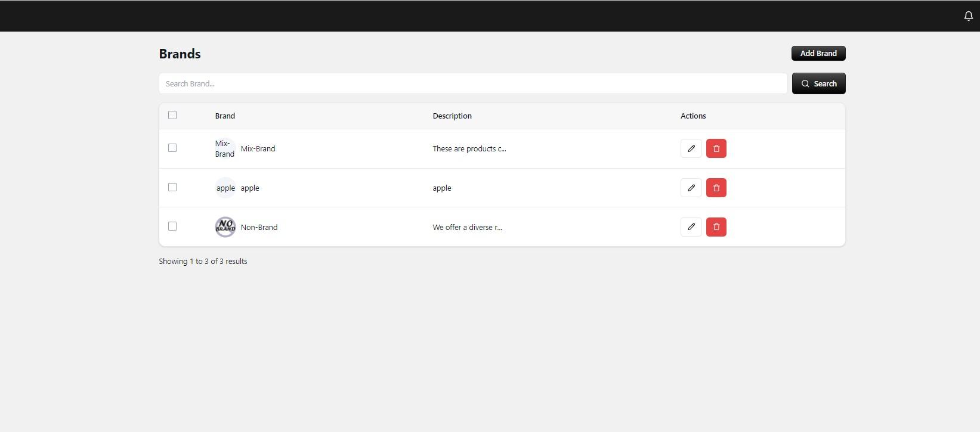Click the Brands page heading
This screenshot has height=432, width=980.
click(x=180, y=54)
